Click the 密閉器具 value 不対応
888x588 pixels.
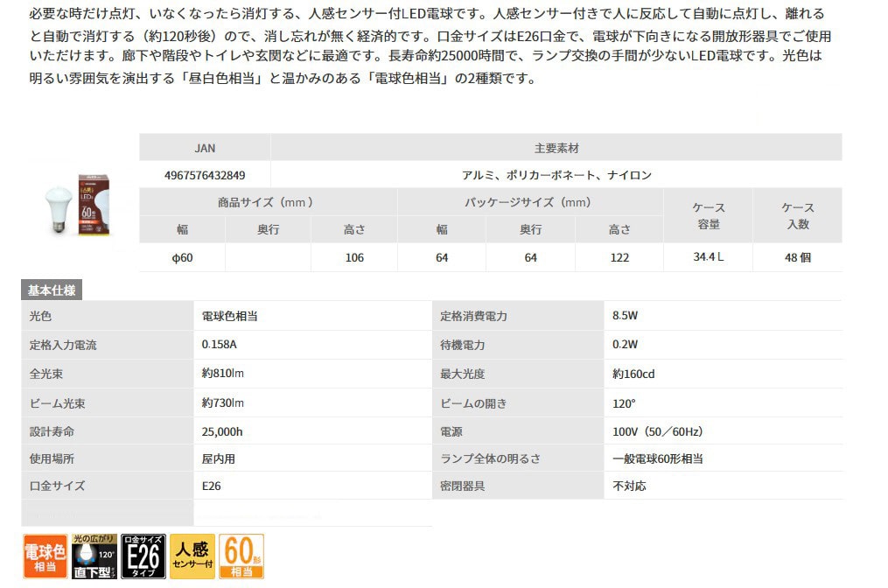[629, 486]
